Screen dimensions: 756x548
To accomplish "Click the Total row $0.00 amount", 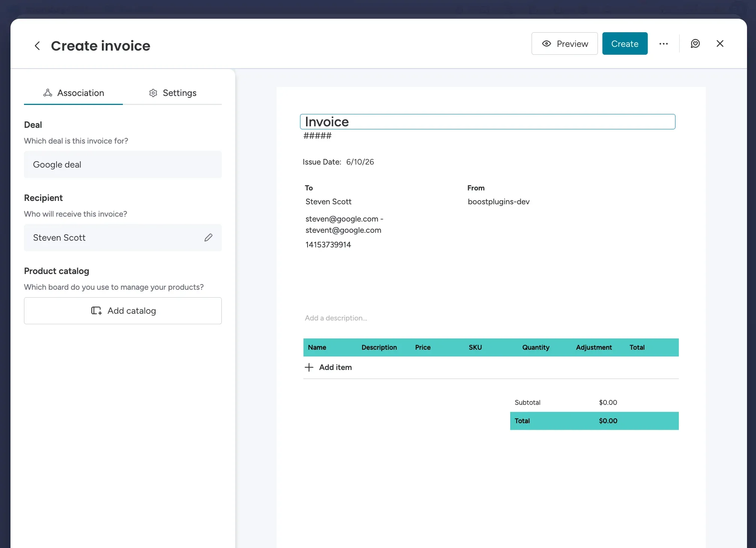I will coord(608,421).
